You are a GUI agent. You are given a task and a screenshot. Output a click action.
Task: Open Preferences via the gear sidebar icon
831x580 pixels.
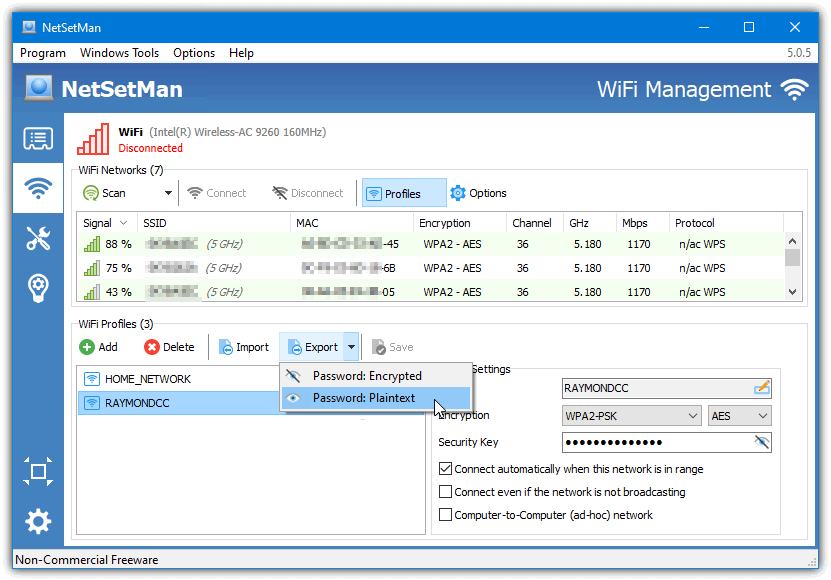(38, 521)
